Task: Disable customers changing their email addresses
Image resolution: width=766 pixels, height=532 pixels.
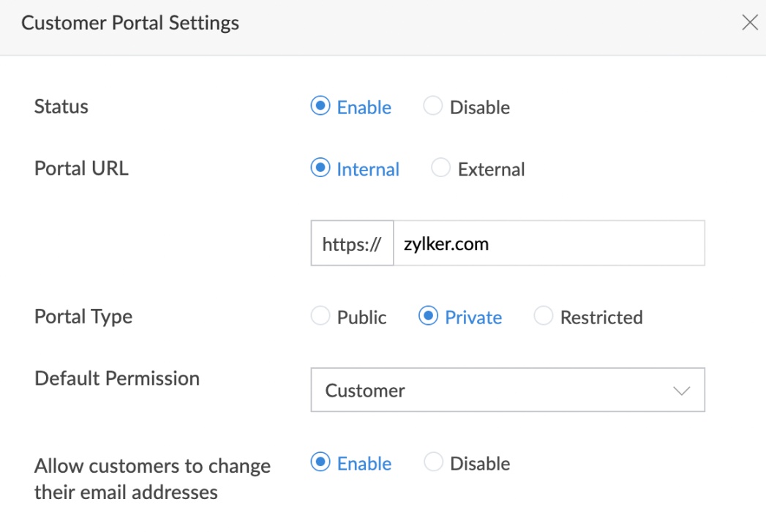Action: 433,463
